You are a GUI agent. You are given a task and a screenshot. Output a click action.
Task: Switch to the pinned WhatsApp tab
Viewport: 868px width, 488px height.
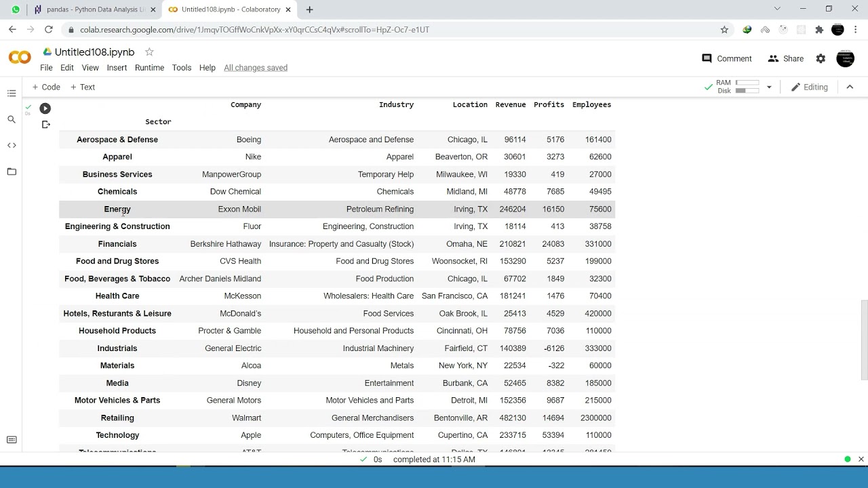tap(16, 9)
